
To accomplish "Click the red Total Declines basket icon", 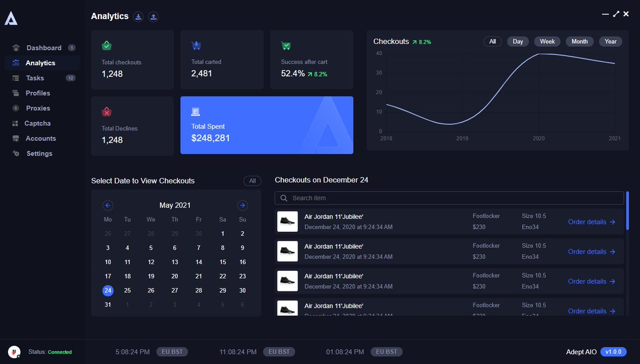I will pyautogui.click(x=107, y=112).
